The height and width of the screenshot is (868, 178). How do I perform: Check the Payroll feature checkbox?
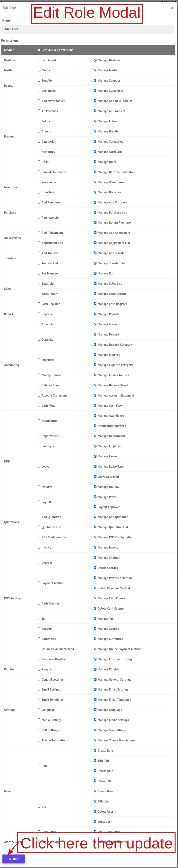39,502
